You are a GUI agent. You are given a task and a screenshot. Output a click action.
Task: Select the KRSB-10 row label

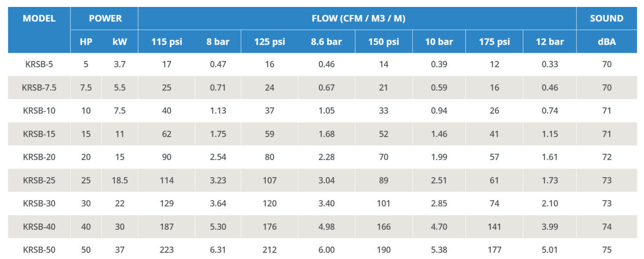click(39, 111)
